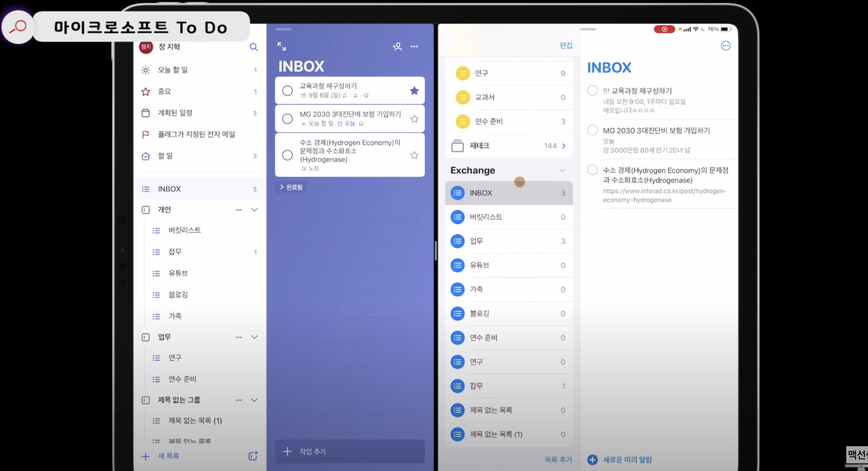Click the search magnifier icon in To Do sidebar
The height and width of the screenshot is (471, 868).
[x=254, y=47]
